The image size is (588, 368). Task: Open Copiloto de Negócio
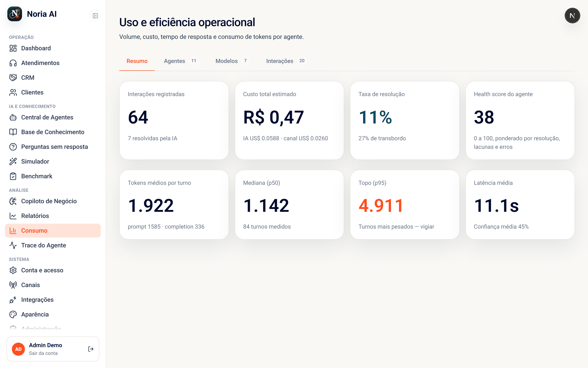53,201
